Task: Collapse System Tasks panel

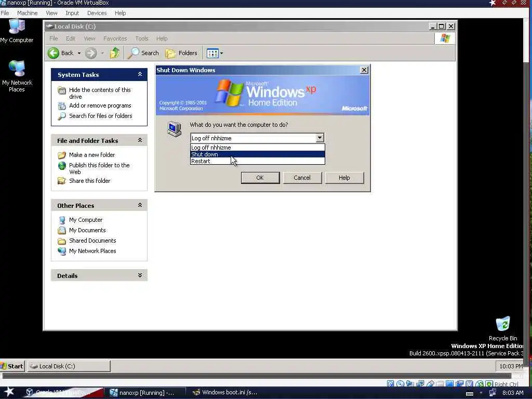Action: click(140, 74)
